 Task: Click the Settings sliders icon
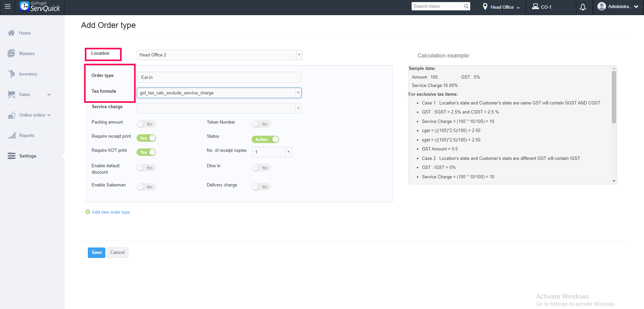pos(11,156)
